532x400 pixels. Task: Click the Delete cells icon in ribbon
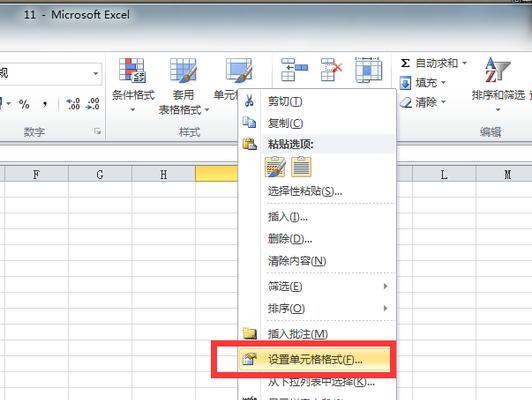331,70
